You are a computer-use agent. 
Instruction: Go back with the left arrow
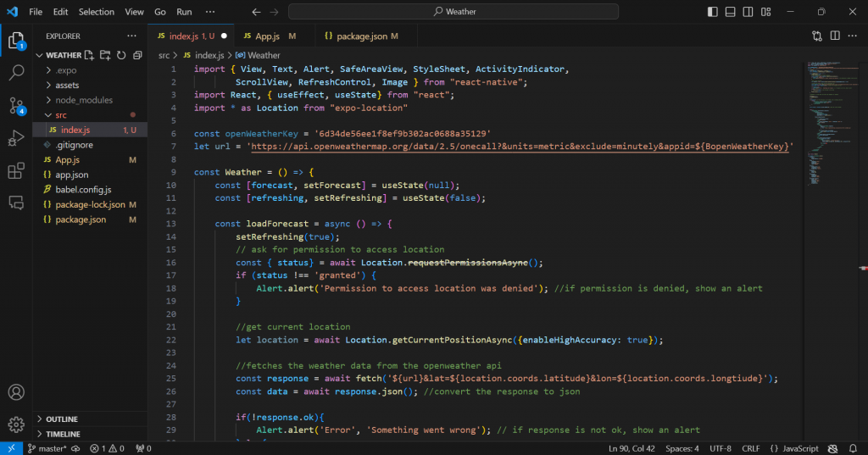(256, 12)
